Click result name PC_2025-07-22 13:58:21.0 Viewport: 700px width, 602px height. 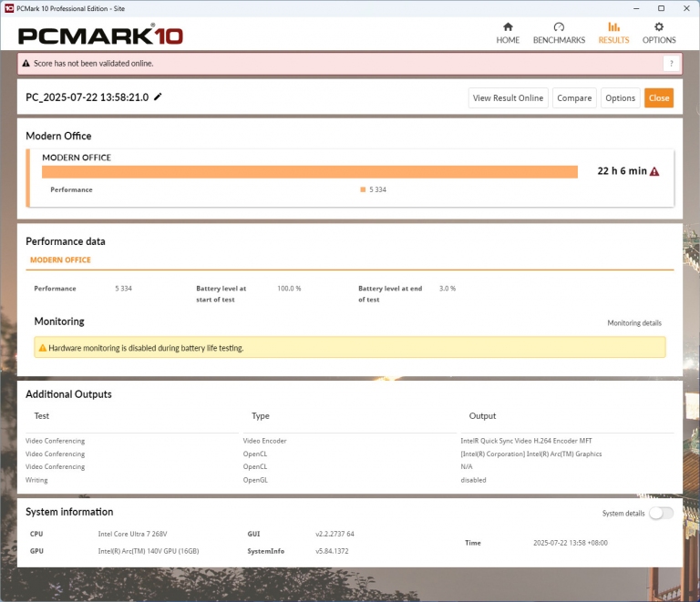[x=87, y=97]
